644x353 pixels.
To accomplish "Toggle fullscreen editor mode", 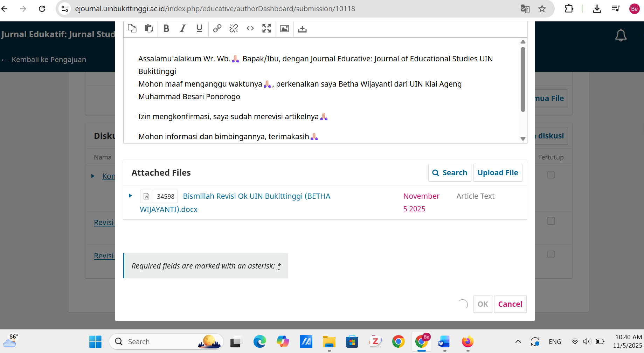I will click(266, 29).
